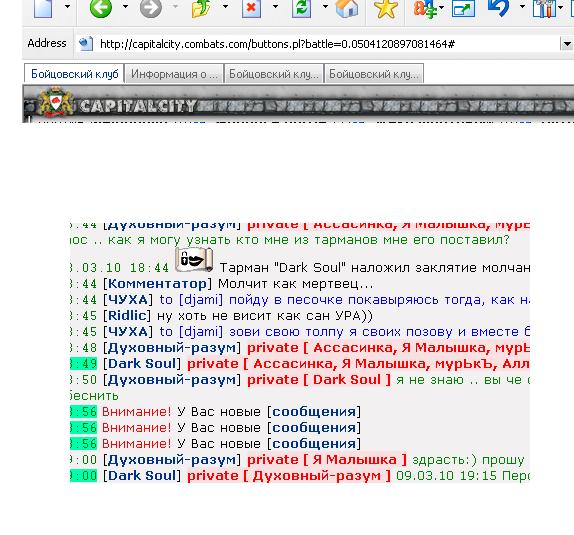
Task: Click the '18:44' date timestamp before scroll icon
Action: [149, 268]
